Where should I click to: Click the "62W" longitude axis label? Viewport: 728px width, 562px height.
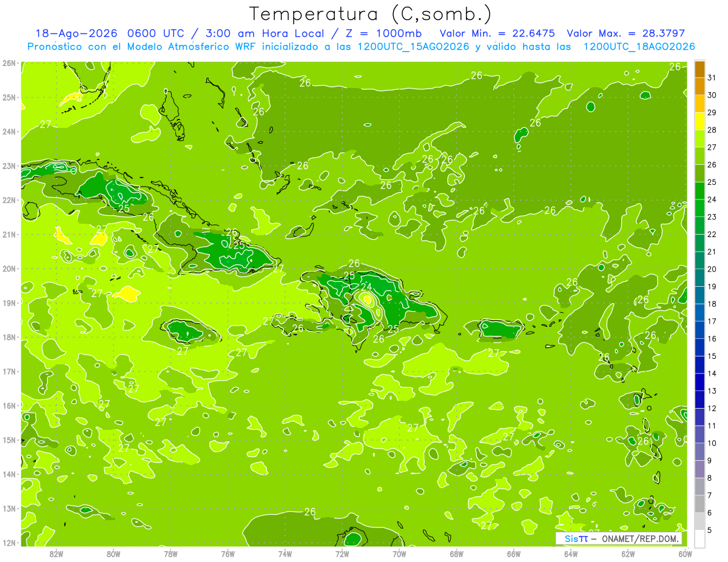[628, 554]
